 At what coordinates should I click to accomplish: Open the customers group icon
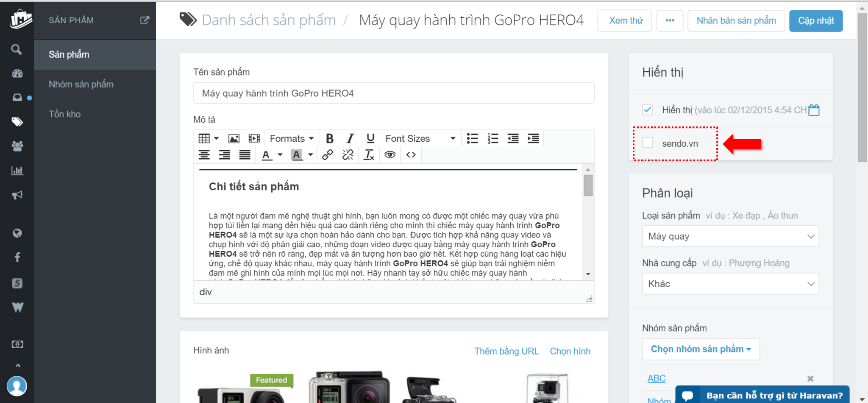(17, 146)
